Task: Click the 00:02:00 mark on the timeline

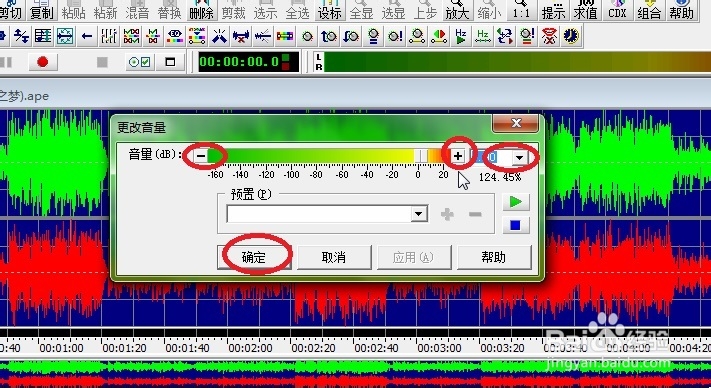Action: point(250,348)
